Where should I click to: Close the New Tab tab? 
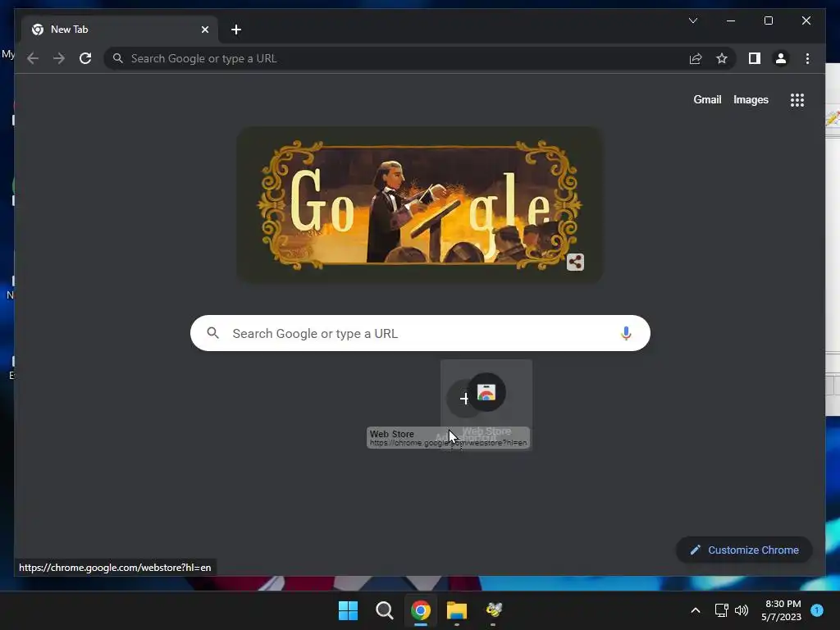pyautogui.click(x=204, y=30)
